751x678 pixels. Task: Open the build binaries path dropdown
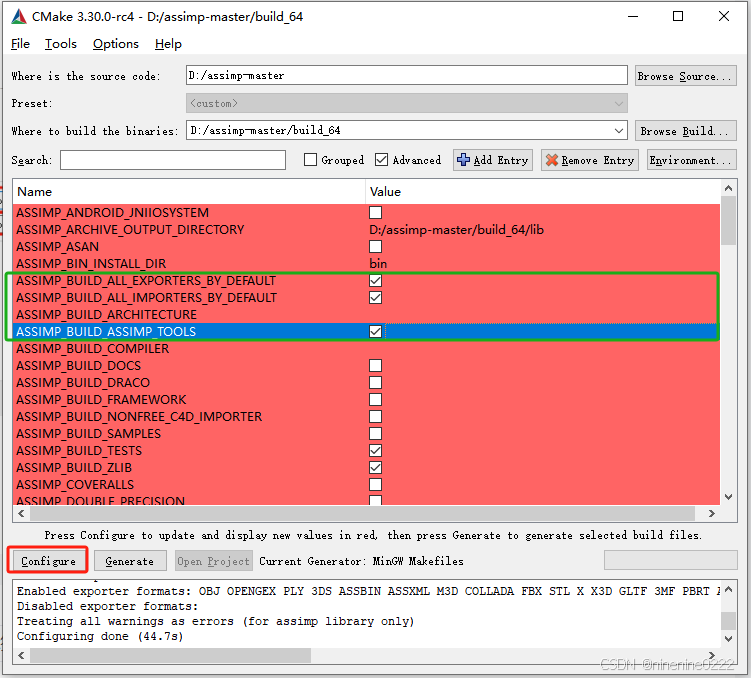[x=618, y=131]
